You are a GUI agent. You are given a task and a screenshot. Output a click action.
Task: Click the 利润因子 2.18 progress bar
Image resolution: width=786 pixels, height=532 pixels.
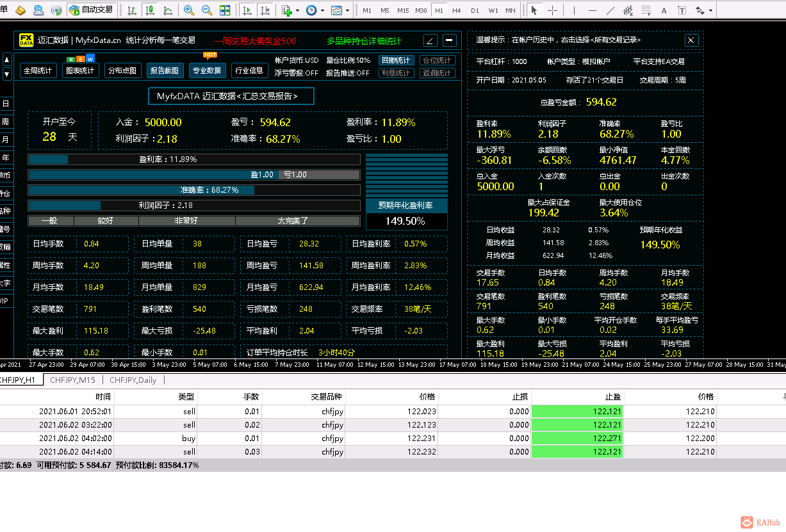point(194,206)
